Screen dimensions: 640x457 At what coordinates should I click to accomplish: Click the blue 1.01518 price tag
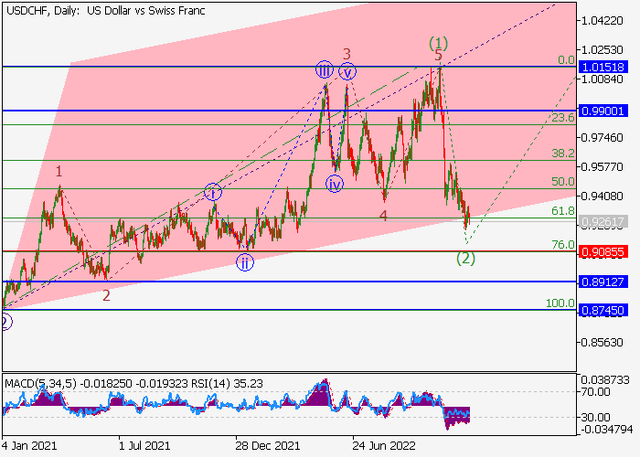(x=603, y=67)
